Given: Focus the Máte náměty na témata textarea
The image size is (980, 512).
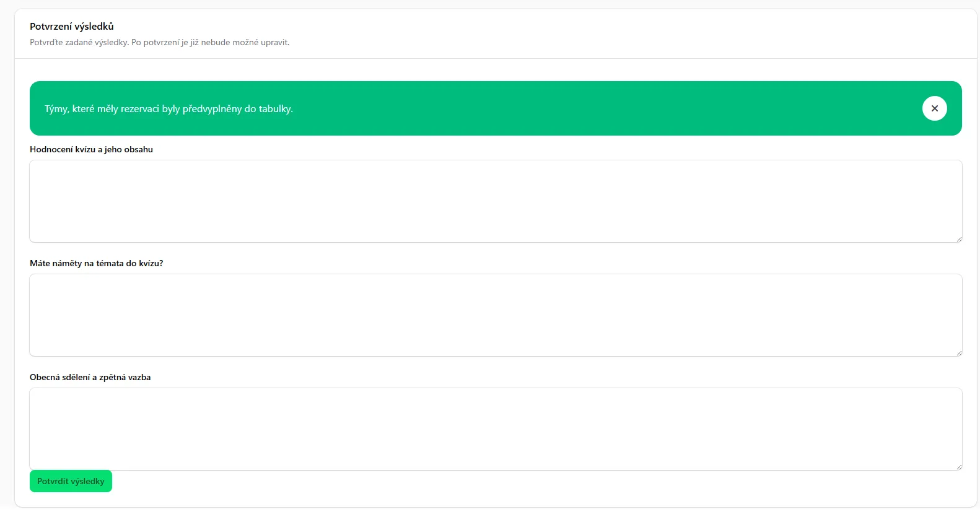Looking at the screenshot, I should click(x=496, y=315).
